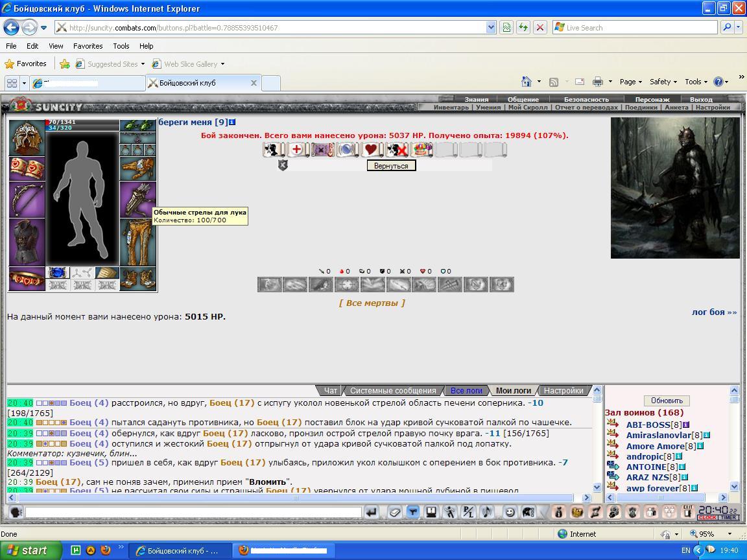The width and height of the screenshot is (747, 560).
Task: Use the birthday cake scroll
Action: (x=421, y=150)
